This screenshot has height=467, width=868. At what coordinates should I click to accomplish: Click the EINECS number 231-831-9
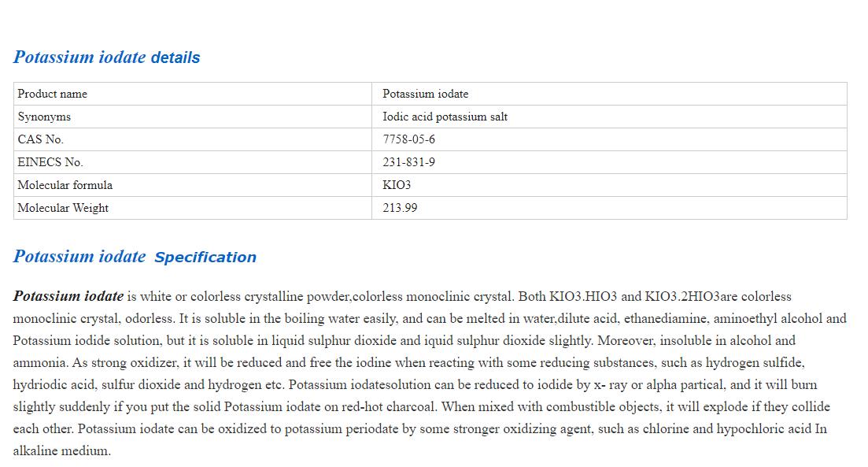408,162
